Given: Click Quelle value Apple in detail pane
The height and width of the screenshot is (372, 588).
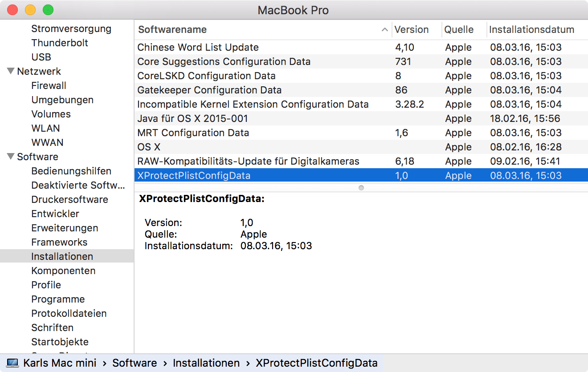Looking at the screenshot, I should tap(254, 234).
